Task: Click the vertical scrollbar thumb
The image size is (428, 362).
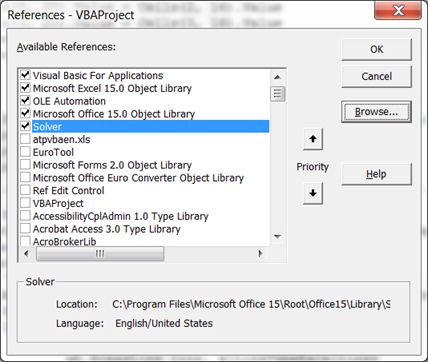Action: 278,94
